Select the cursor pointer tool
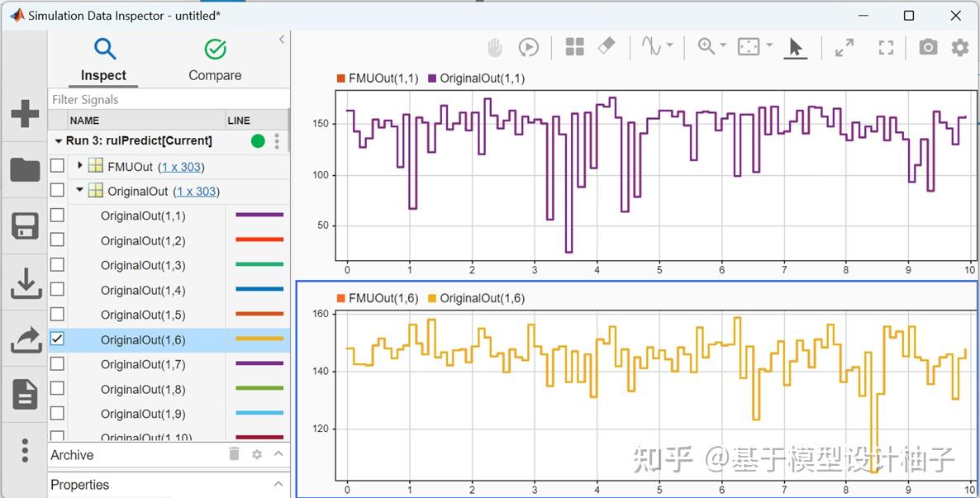This screenshot has width=980, height=498. (x=795, y=47)
